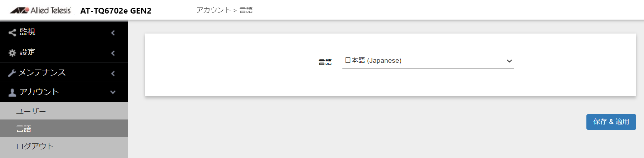This screenshot has width=644, height=158.
Task: Expand the メンテナンス section chevron
Action: pos(113,73)
